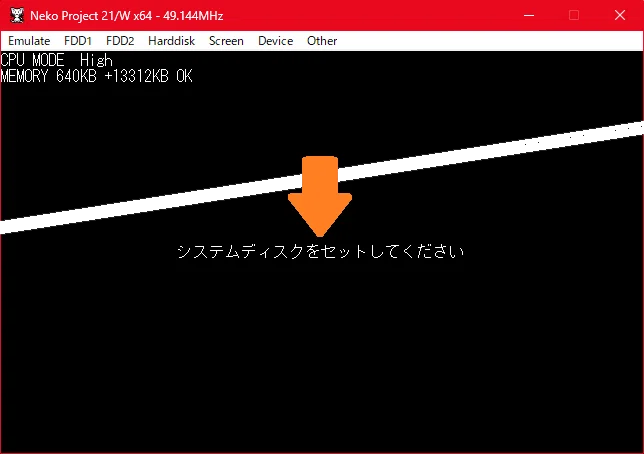
Task: Maximize the Neko Project 21/W window
Action: 574,15
